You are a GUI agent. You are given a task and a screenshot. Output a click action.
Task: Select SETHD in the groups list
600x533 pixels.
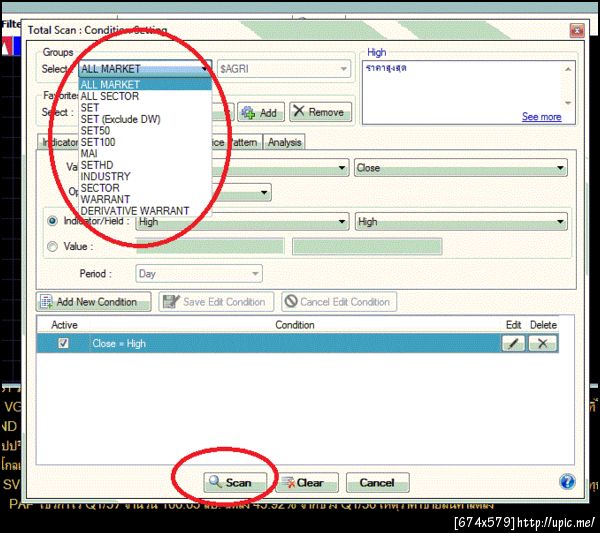click(x=145, y=165)
